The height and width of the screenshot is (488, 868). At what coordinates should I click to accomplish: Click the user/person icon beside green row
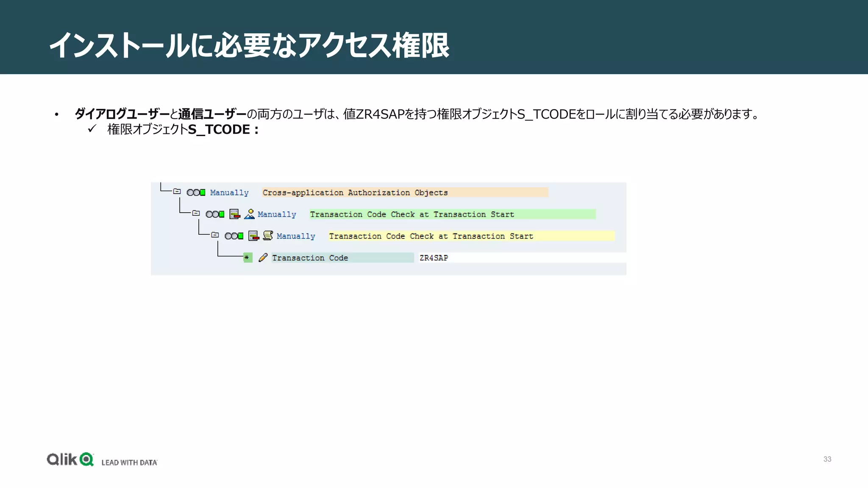coord(250,214)
